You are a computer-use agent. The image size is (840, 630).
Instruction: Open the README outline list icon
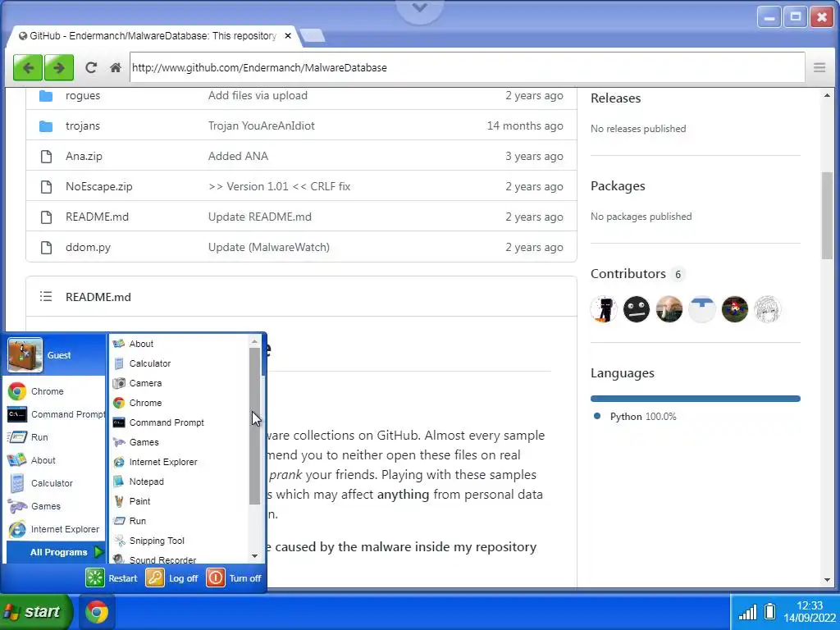[x=46, y=296]
